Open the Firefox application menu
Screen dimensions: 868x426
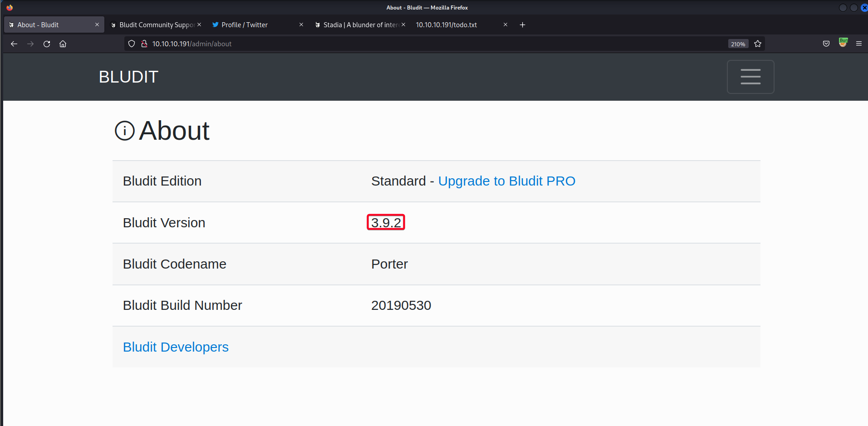coord(859,44)
